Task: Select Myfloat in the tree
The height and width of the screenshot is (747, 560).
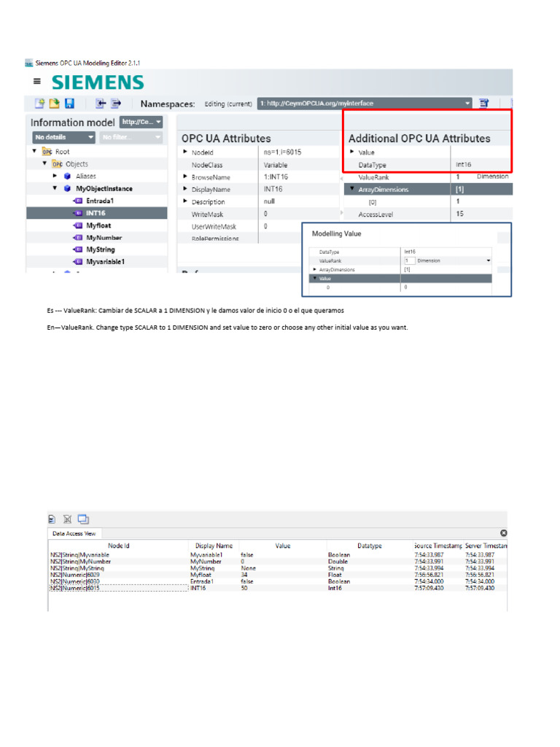Action: point(98,225)
